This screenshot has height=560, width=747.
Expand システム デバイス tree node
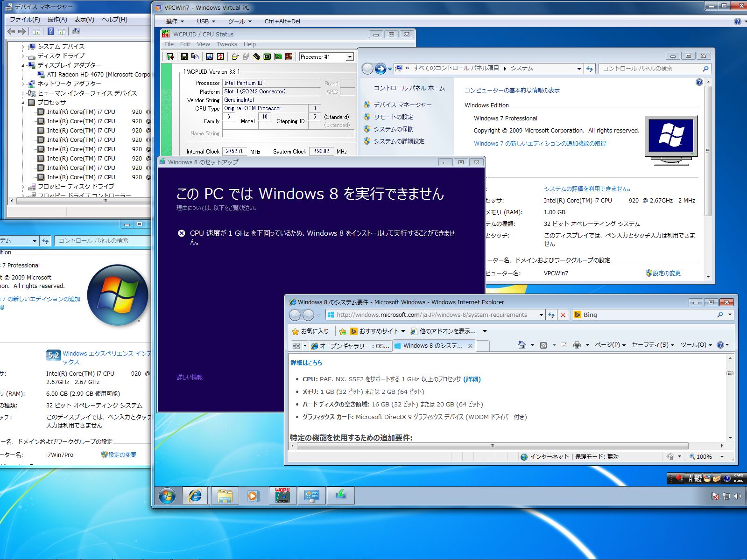pos(23,47)
